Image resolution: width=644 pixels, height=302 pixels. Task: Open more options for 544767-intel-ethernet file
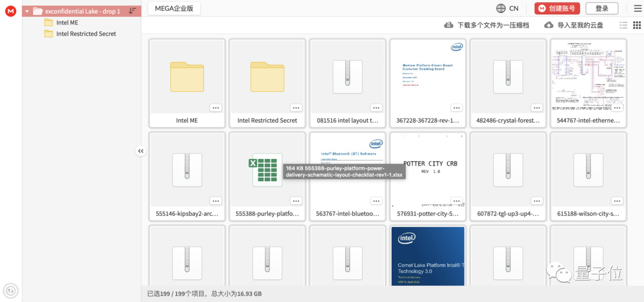pos(617,107)
